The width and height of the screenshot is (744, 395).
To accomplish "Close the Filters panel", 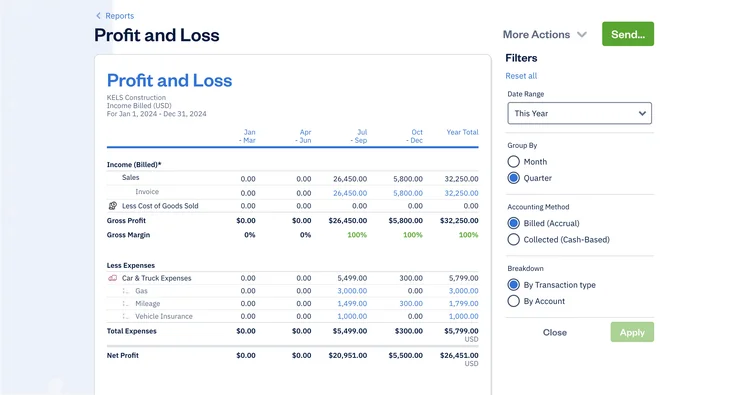I will tap(555, 332).
